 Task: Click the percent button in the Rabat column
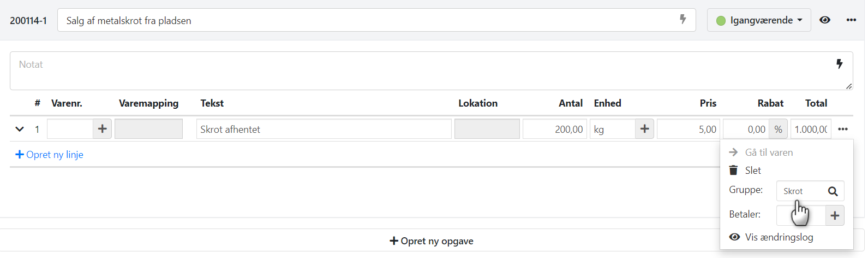(778, 130)
